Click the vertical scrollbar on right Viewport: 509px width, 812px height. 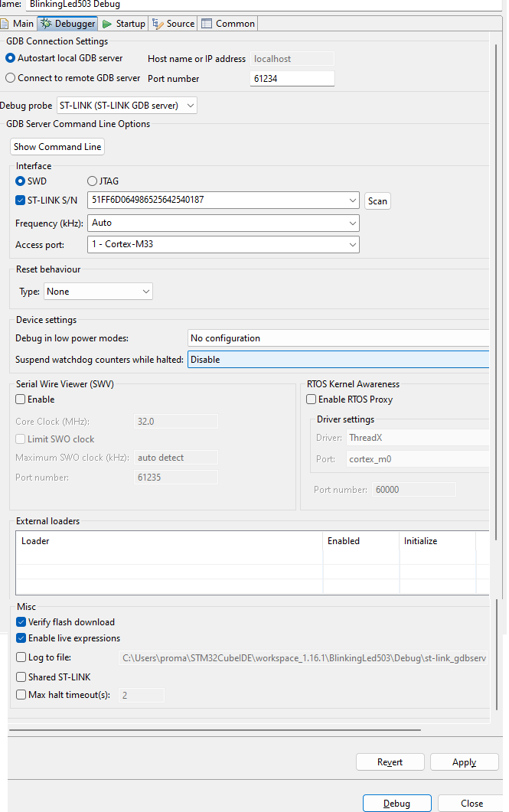497,292
